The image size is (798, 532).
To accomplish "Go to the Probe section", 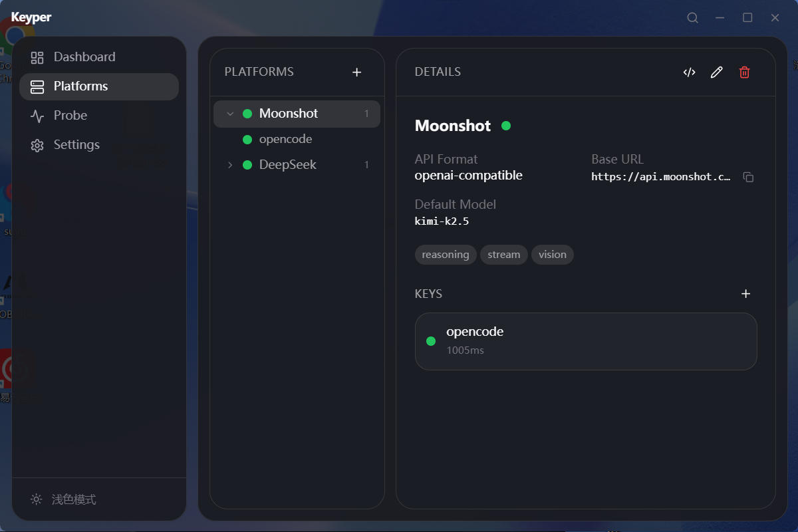I will 99,116.
